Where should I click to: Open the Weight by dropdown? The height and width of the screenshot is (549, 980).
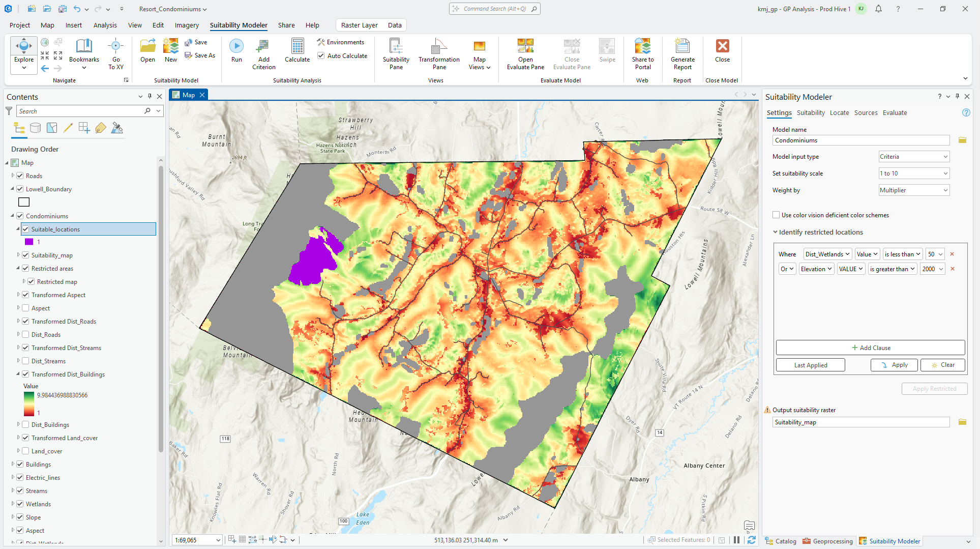[x=914, y=190]
